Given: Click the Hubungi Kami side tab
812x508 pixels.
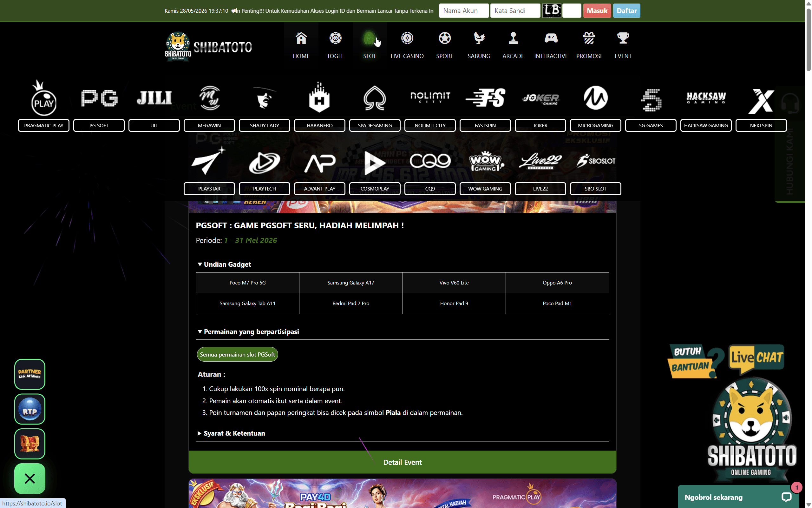Looking at the screenshot, I should 790,144.
